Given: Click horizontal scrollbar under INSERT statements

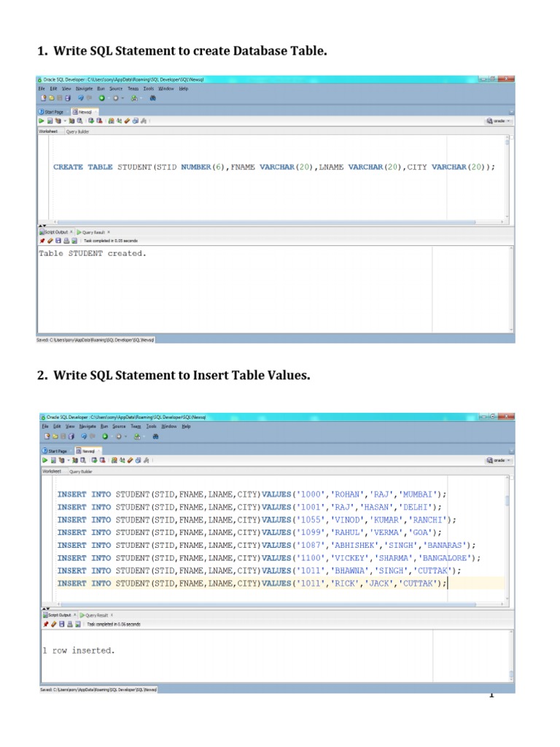Looking at the screenshot, I should [267, 604].
